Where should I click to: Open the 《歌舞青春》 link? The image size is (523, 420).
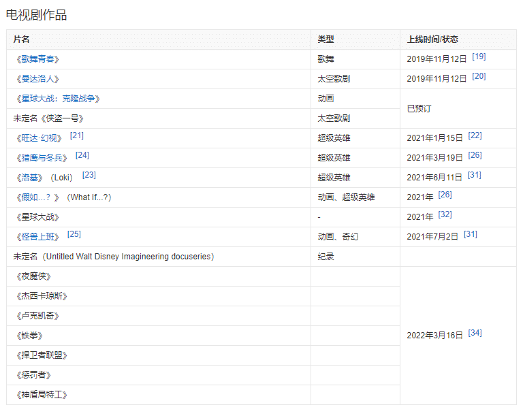(x=37, y=59)
